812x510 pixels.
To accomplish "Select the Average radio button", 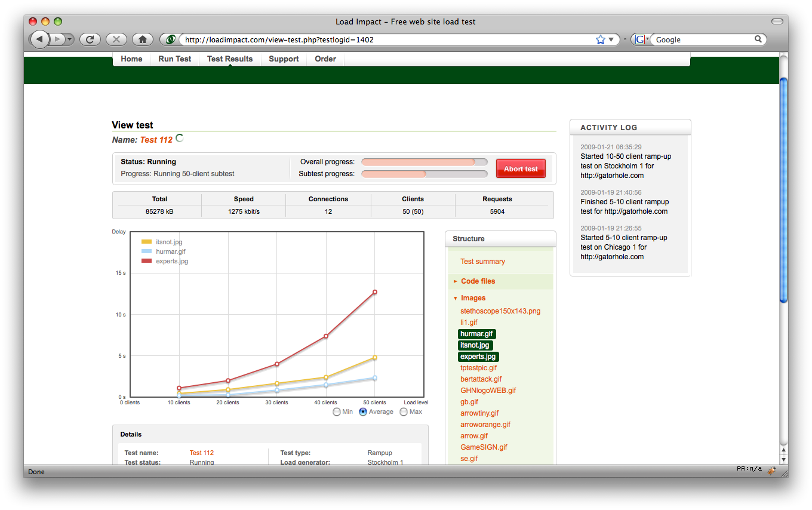I will [x=363, y=411].
